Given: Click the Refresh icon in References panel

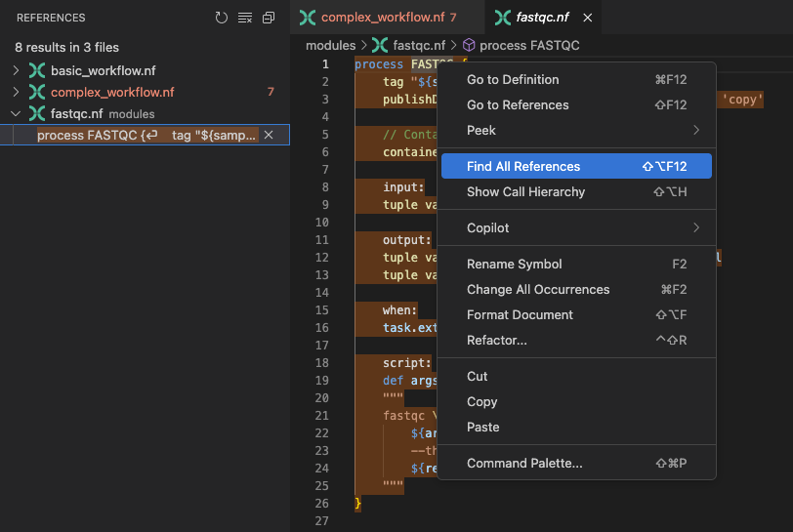Looking at the screenshot, I should tap(222, 18).
